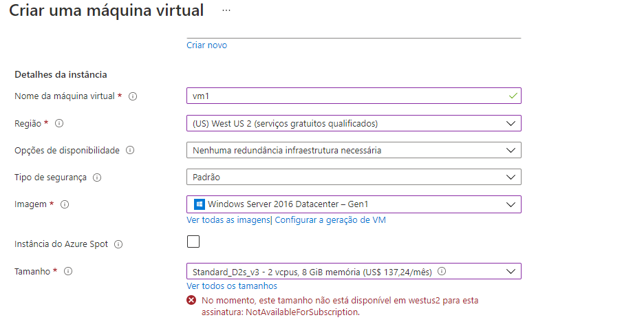Show info for Instância do Azure Spot
The height and width of the screenshot is (322, 644).
(x=118, y=244)
